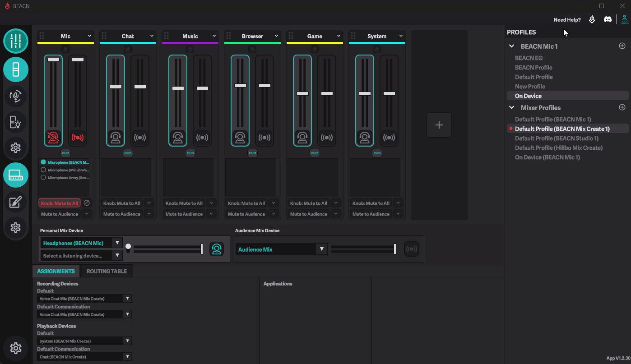
Task: Collapse the BEACN Mic 1 profiles group
Action: (x=511, y=46)
